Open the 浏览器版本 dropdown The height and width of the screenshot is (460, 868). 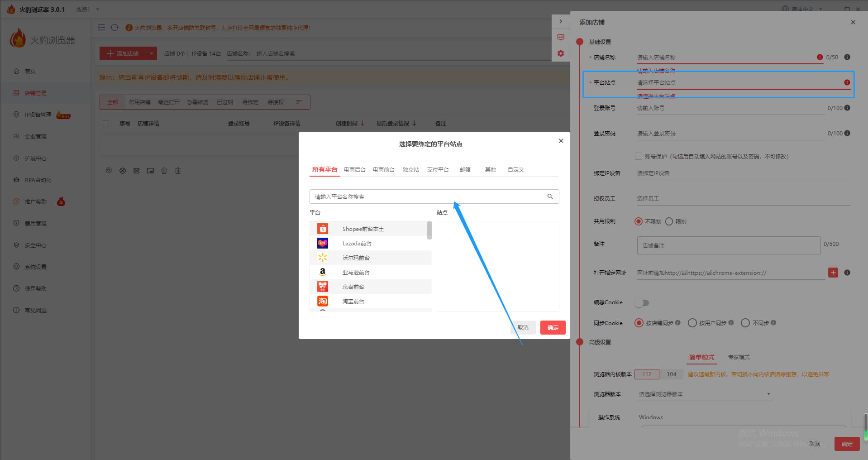[x=704, y=394]
